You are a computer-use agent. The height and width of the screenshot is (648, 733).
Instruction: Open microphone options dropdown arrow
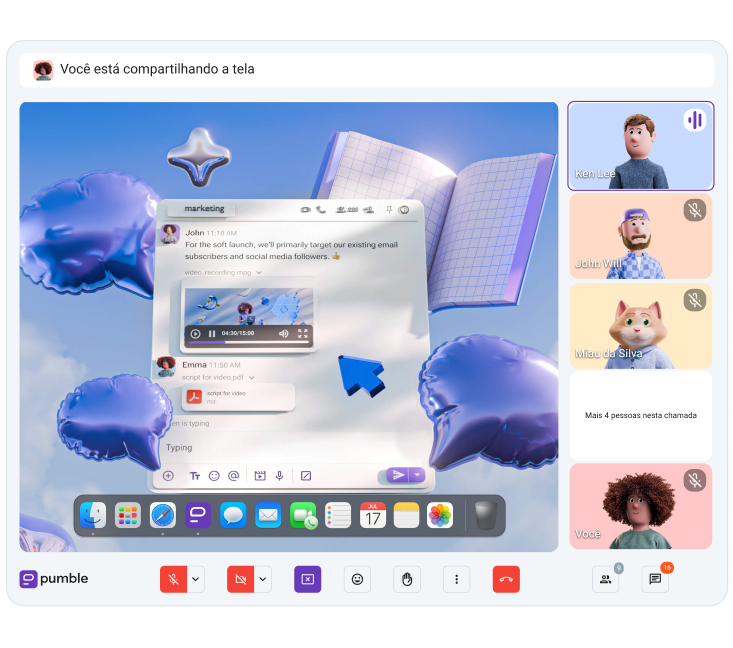(x=196, y=579)
